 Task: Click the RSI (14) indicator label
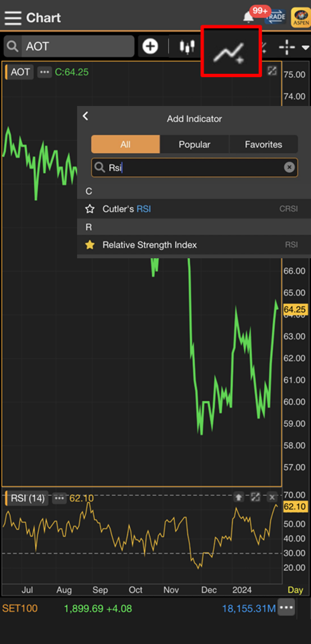(27, 498)
